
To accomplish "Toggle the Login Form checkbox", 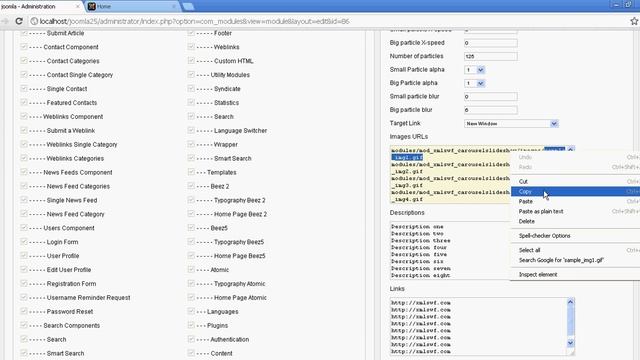I will pos(24,242).
